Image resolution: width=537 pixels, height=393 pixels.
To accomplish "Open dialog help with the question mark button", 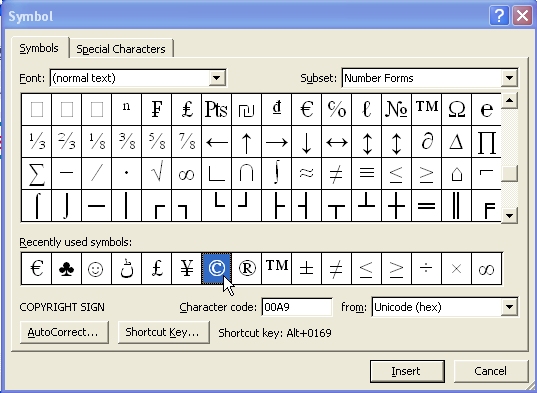I will point(499,16).
